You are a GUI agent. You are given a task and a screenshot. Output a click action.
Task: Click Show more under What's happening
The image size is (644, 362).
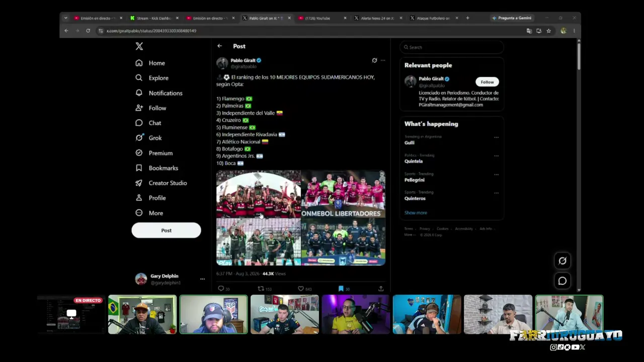coord(416,213)
